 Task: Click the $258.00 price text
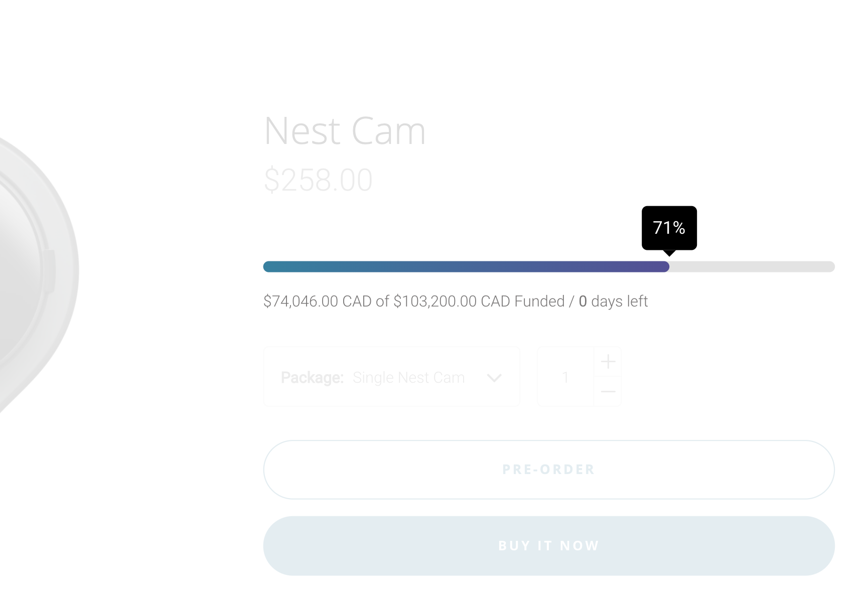click(x=318, y=180)
